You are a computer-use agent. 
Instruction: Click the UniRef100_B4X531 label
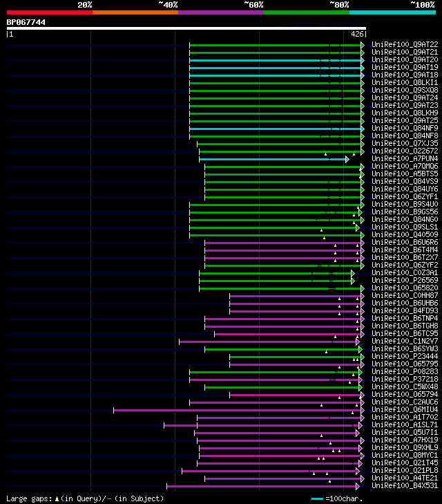tap(405, 486)
